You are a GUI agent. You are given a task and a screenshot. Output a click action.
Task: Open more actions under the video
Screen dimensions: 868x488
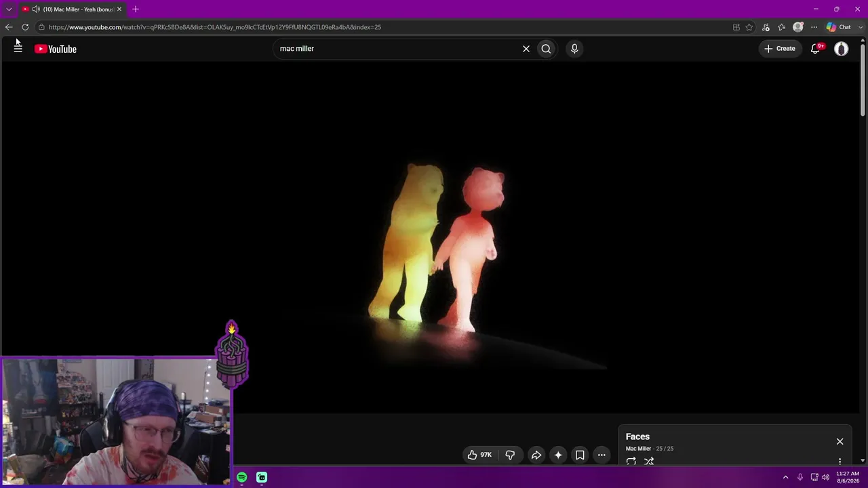(601, 455)
